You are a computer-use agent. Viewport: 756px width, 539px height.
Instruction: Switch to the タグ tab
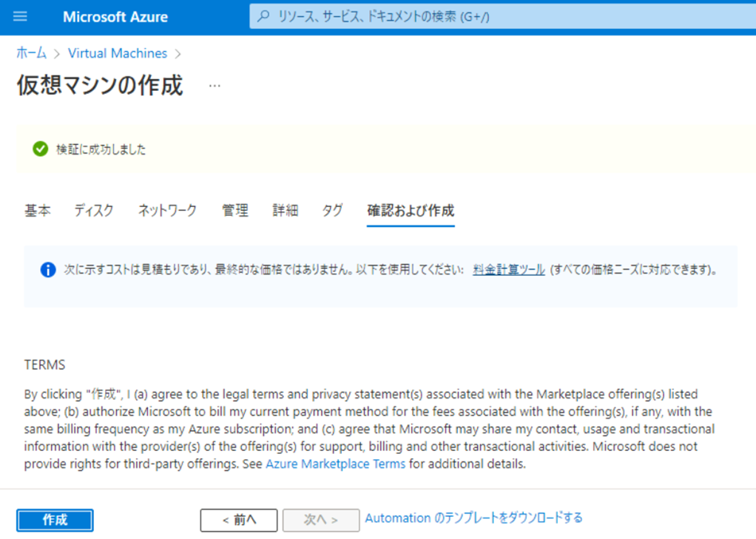point(332,210)
